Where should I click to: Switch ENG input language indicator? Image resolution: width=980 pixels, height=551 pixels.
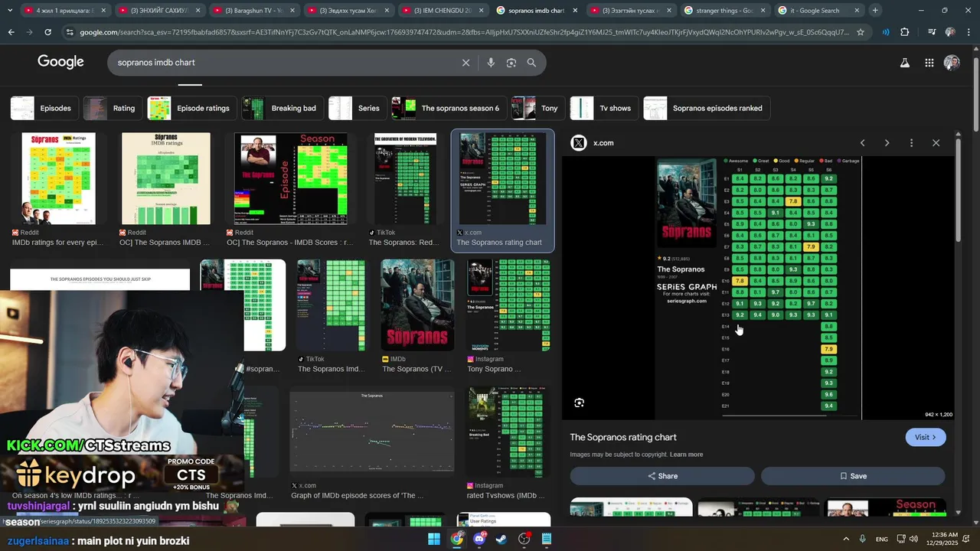tap(882, 540)
